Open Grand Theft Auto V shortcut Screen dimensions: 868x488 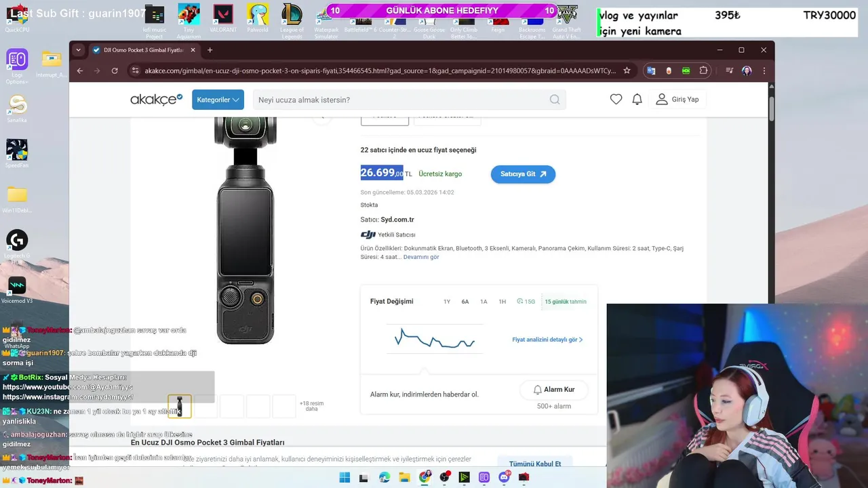click(567, 20)
